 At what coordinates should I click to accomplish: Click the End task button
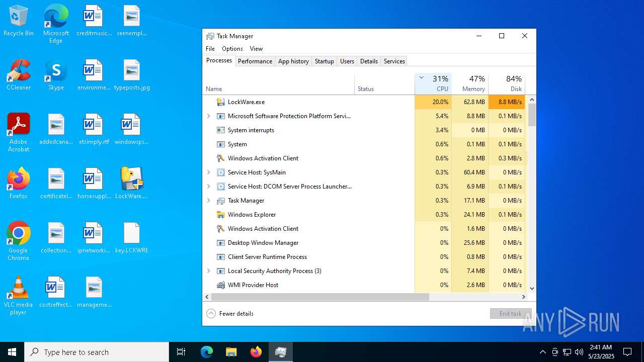[x=511, y=313]
